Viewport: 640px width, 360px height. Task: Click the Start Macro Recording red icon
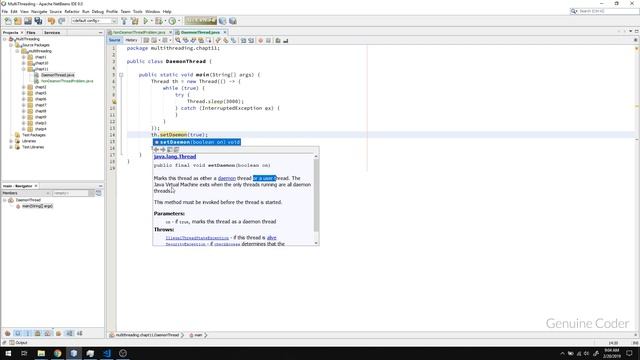260,40
